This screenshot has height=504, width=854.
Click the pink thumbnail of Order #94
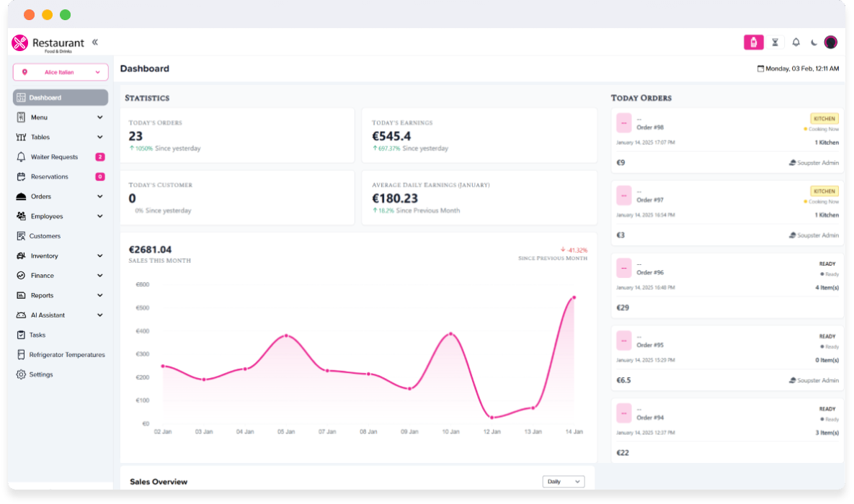click(x=624, y=413)
